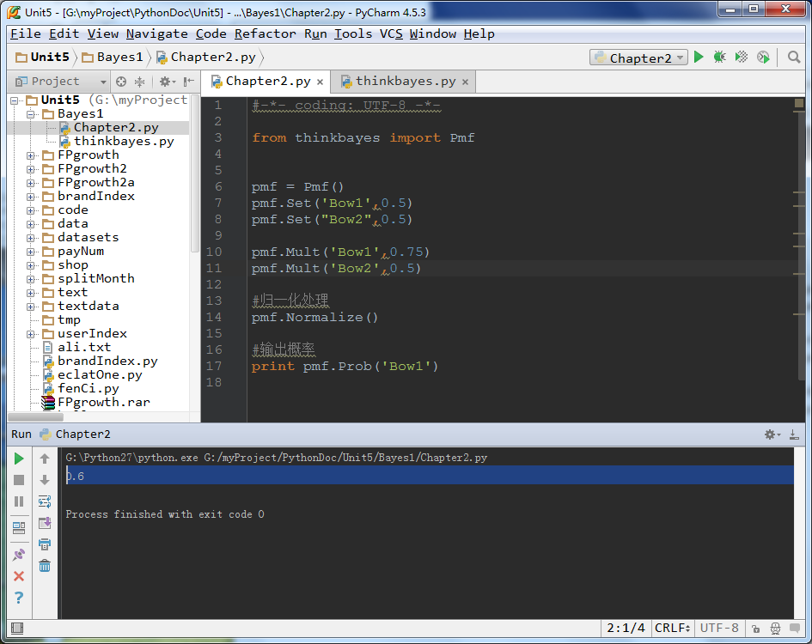Close the thinkbayes.py tab
The width and height of the screenshot is (812, 644).
pos(465,82)
